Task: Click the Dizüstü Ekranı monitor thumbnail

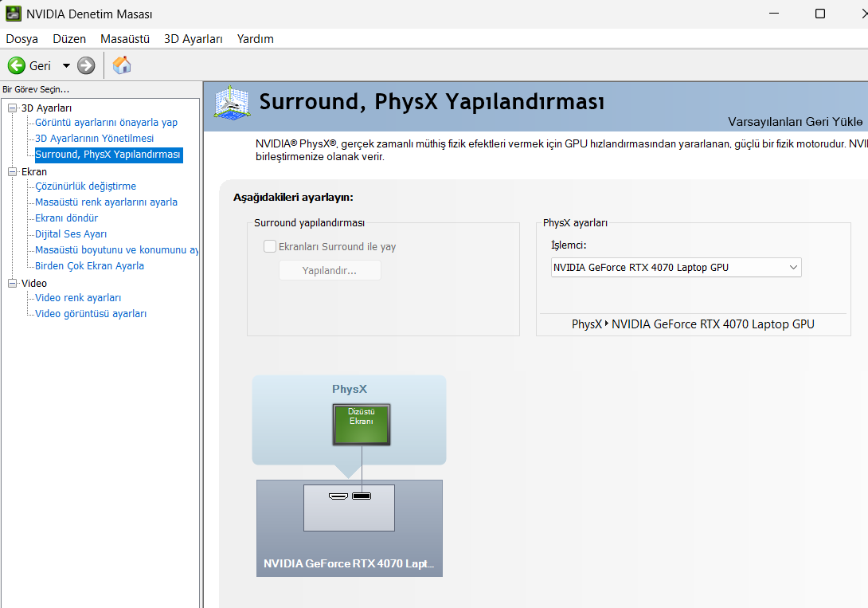Action: point(362,425)
